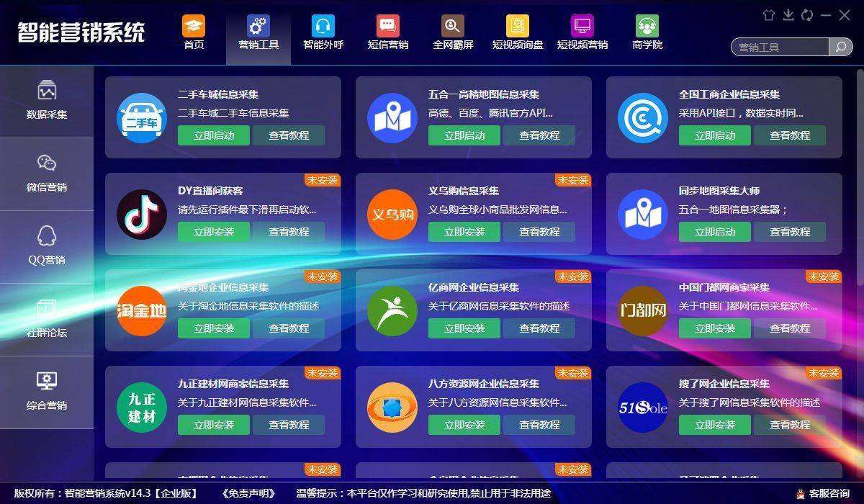Select QQ营销 in the sidebar
This screenshot has height=504, width=864.
coord(47,247)
